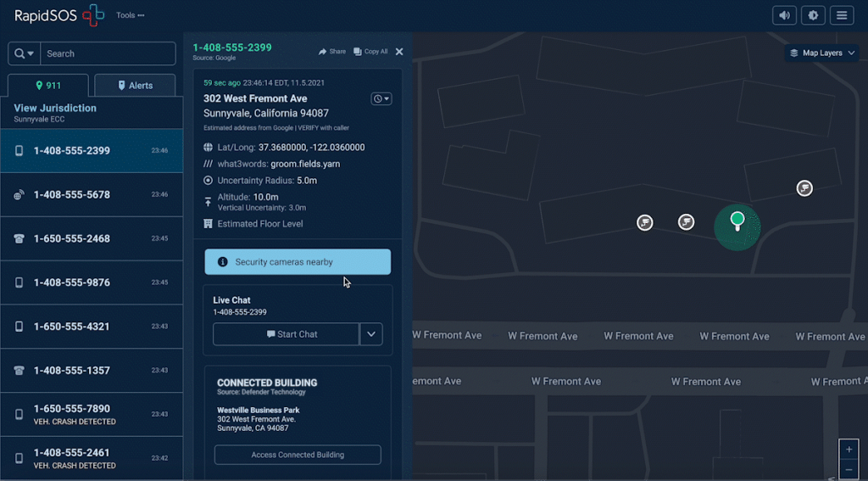The image size is (868, 481).
Task: Open the search type dropdown
Action: coord(24,53)
